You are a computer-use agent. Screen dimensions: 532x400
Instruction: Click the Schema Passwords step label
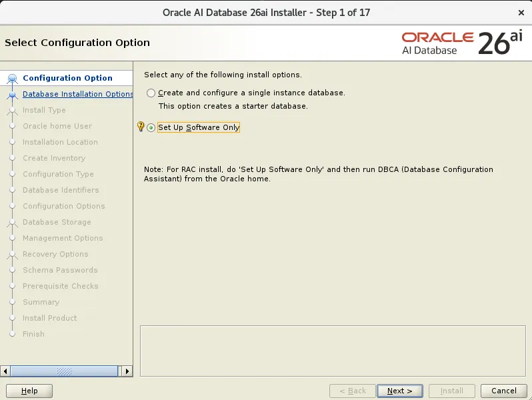(60, 270)
